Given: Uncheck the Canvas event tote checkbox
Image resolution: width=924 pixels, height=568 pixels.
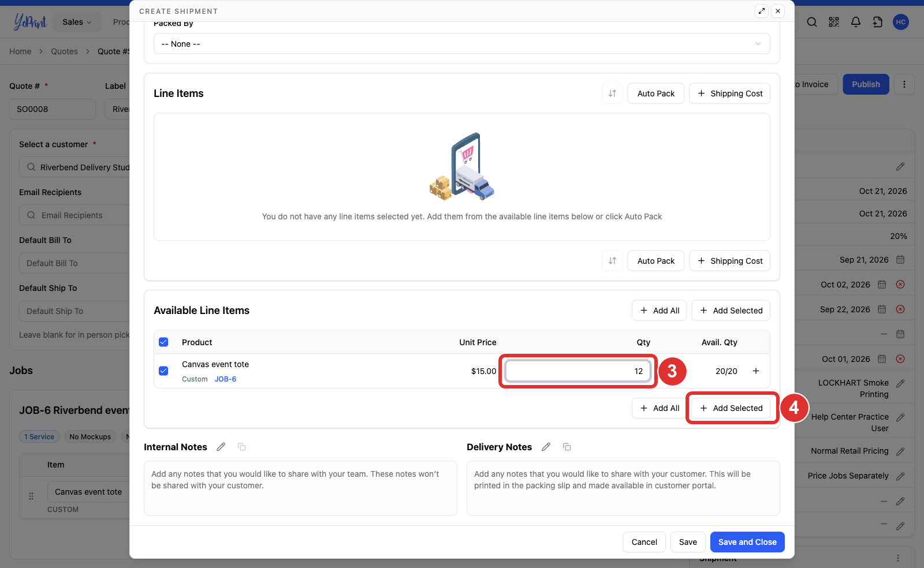Looking at the screenshot, I should point(163,371).
